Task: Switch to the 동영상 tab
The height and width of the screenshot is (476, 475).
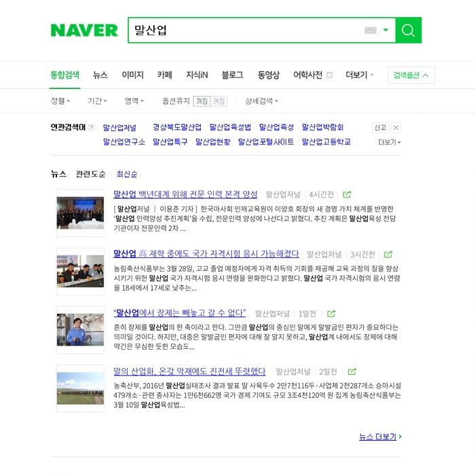Action: [268, 75]
